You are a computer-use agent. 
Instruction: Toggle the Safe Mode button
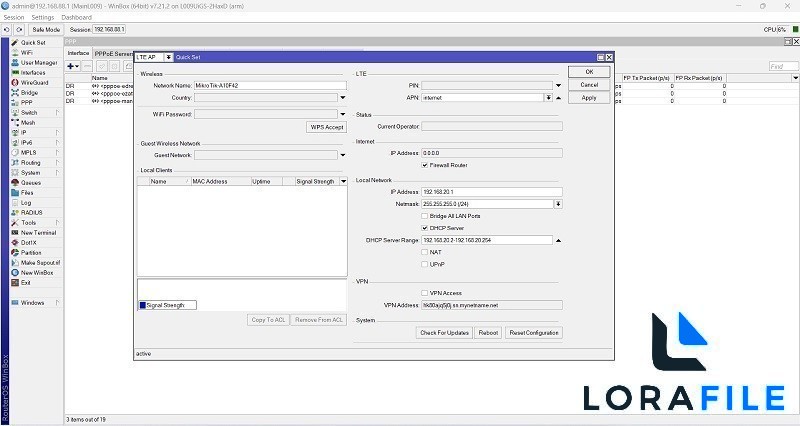(x=46, y=30)
